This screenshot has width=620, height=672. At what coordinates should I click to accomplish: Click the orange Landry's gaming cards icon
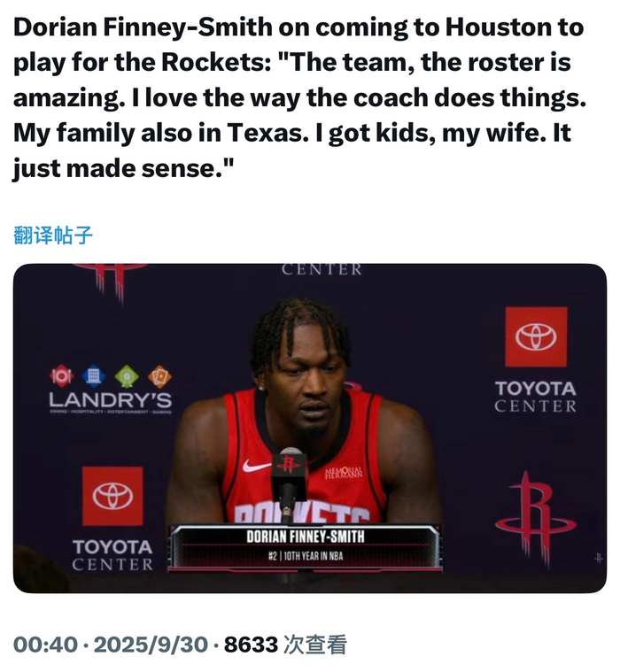coord(159,376)
